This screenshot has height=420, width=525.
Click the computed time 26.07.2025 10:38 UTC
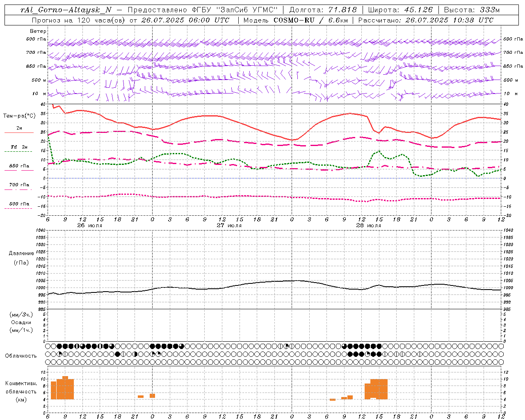[449, 20]
